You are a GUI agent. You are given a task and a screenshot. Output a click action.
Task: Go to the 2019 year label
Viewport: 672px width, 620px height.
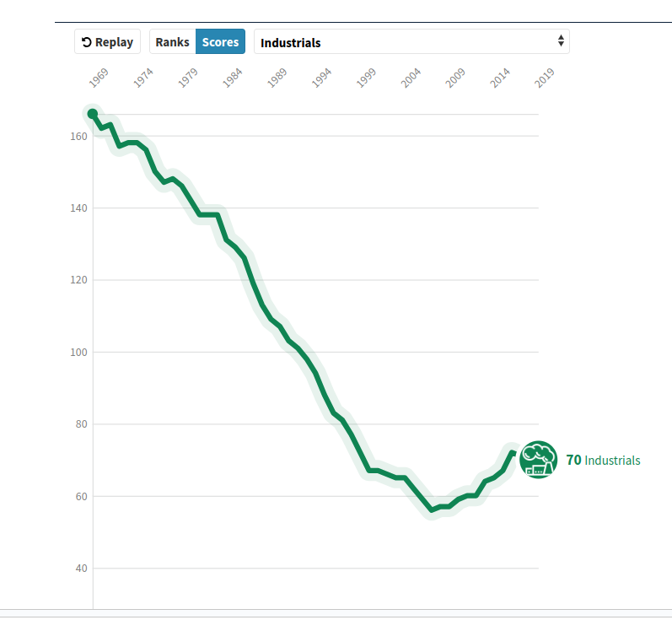pos(546,78)
